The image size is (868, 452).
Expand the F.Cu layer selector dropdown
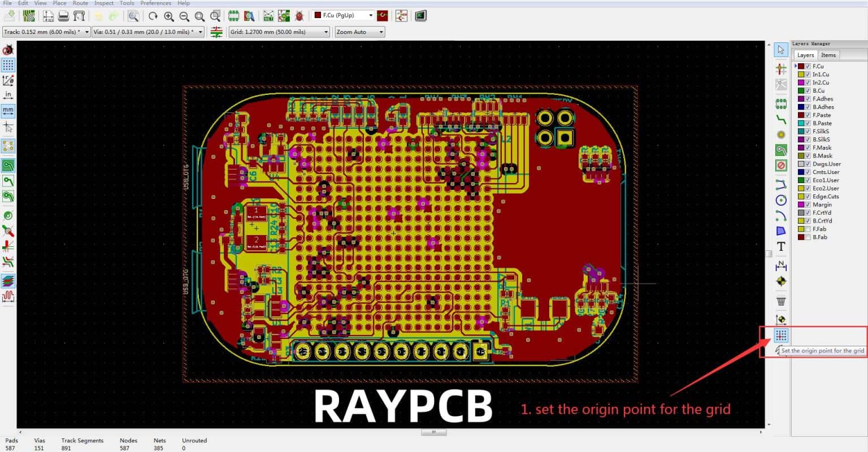[370, 15]
